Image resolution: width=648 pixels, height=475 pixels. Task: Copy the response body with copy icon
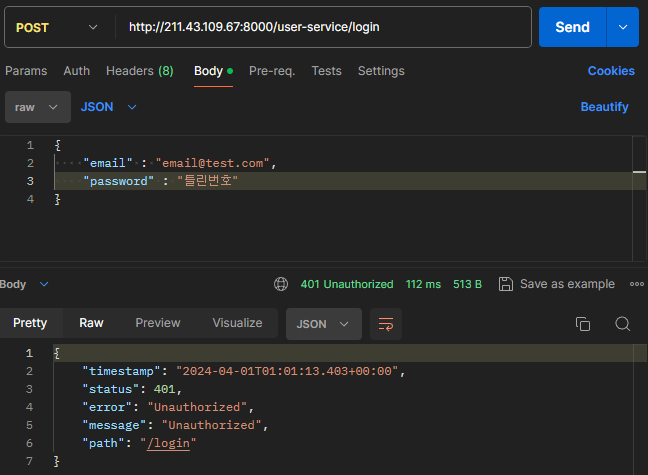[x=583, y=323]
